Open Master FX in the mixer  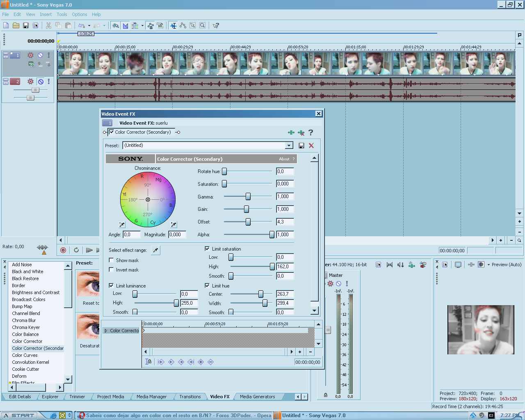pos(330,283)
